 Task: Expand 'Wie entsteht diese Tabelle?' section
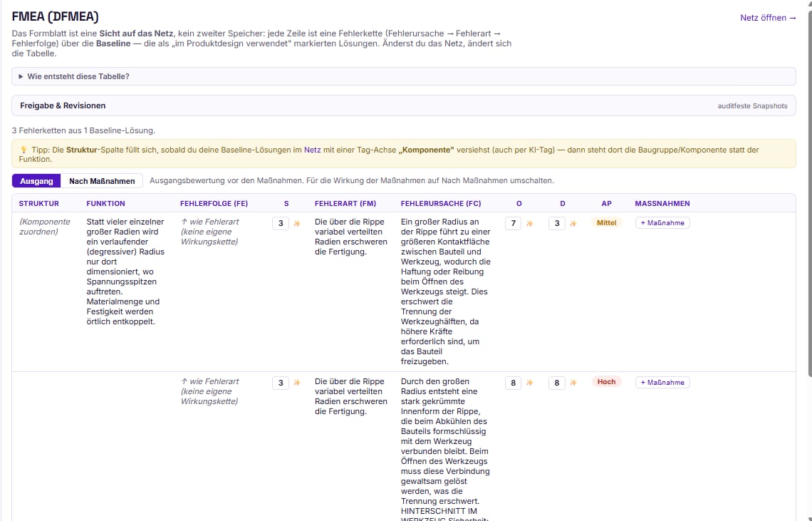click(403, 76)
